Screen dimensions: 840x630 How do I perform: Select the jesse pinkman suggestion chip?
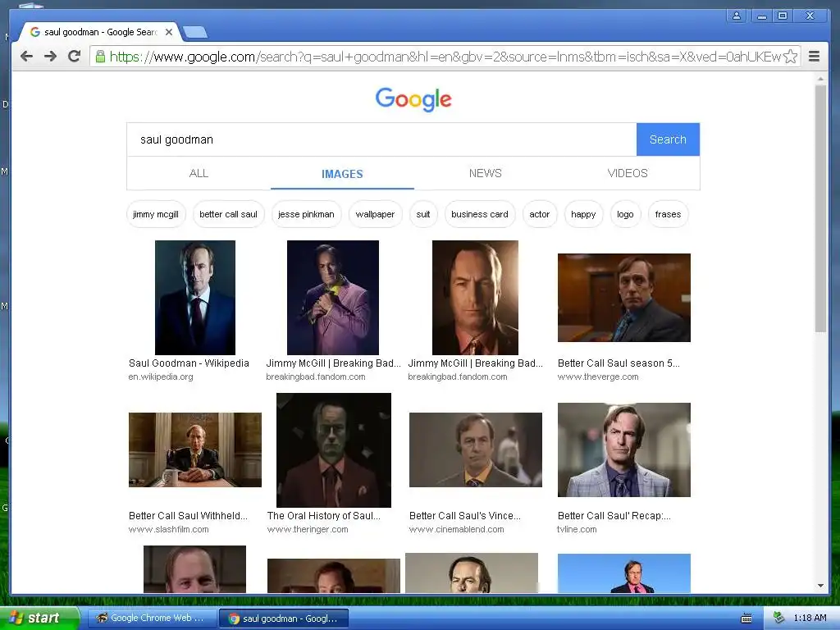coord(306,214)
